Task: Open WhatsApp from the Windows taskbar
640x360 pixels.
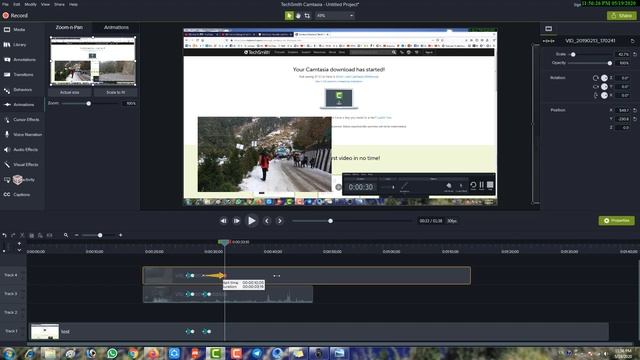Action: pyautogui.click(x=112, y=353)
